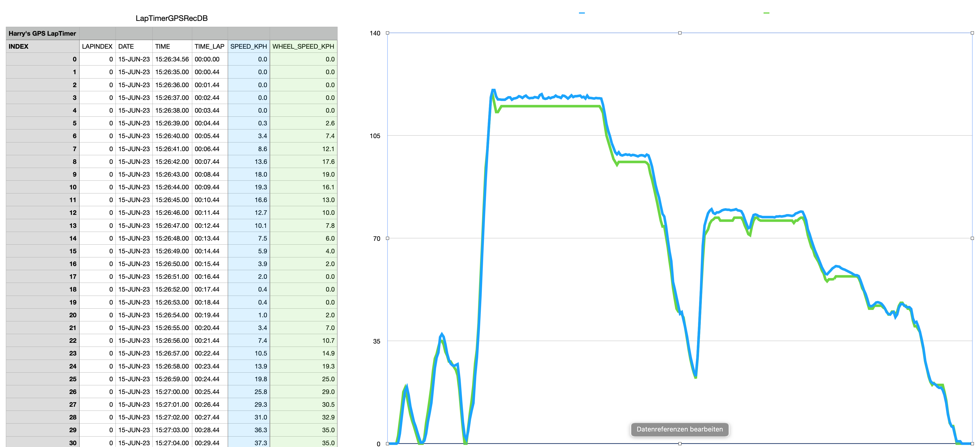Select speed value 13.6 in row 8
Viewport: 980px width, 447px height.
(x=249, y=162)
